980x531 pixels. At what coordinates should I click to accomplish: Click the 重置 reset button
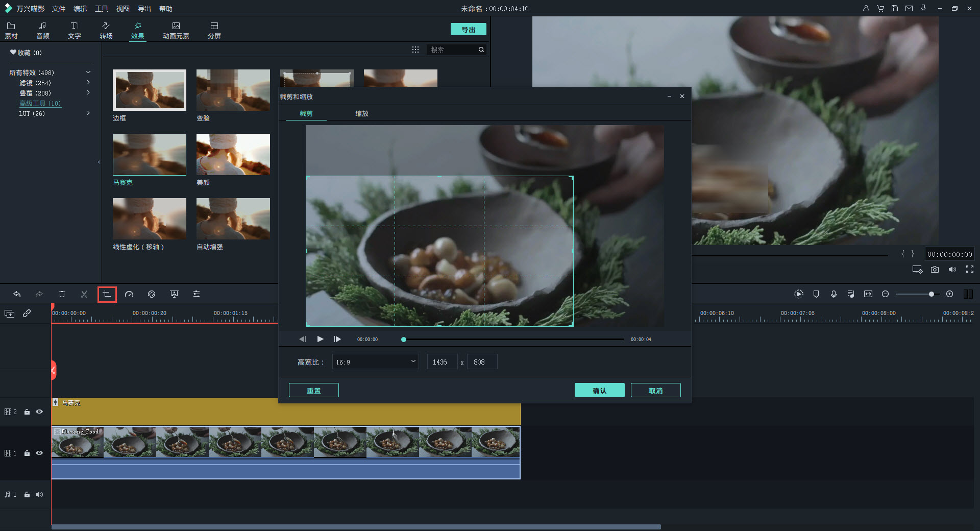coord(313,391)
